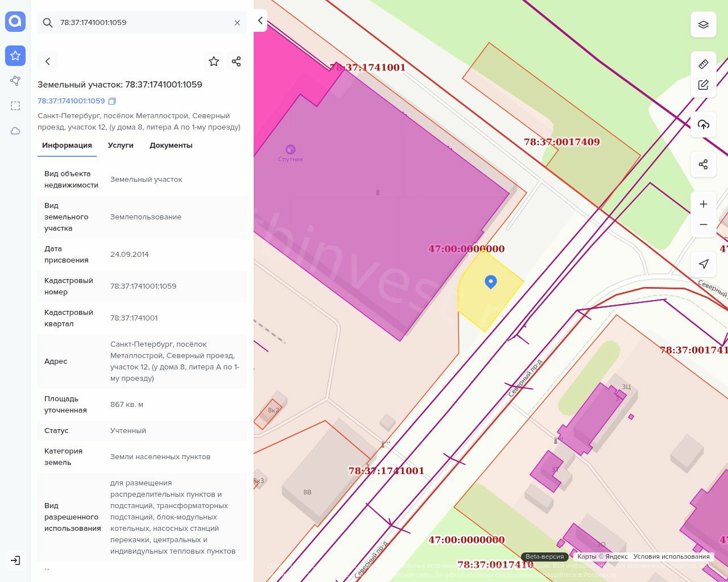Screen dimensions: 728x582
Task: Select the ruler measurement tool
Action: click(x=704, y=64)
